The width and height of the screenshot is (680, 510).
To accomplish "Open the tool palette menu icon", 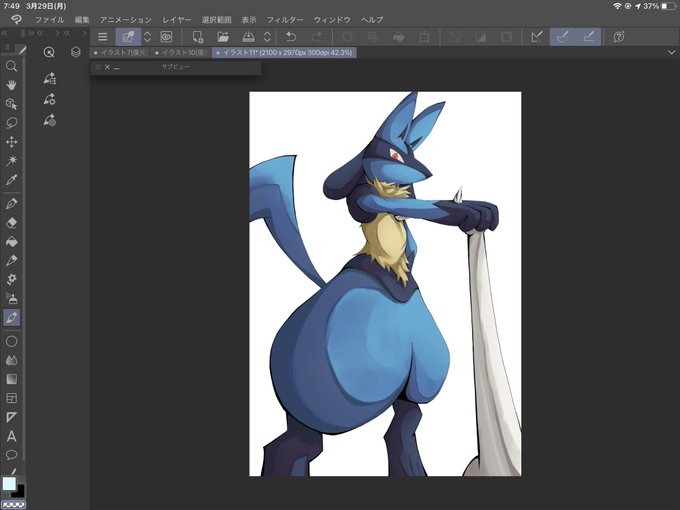I will (7, 47).
